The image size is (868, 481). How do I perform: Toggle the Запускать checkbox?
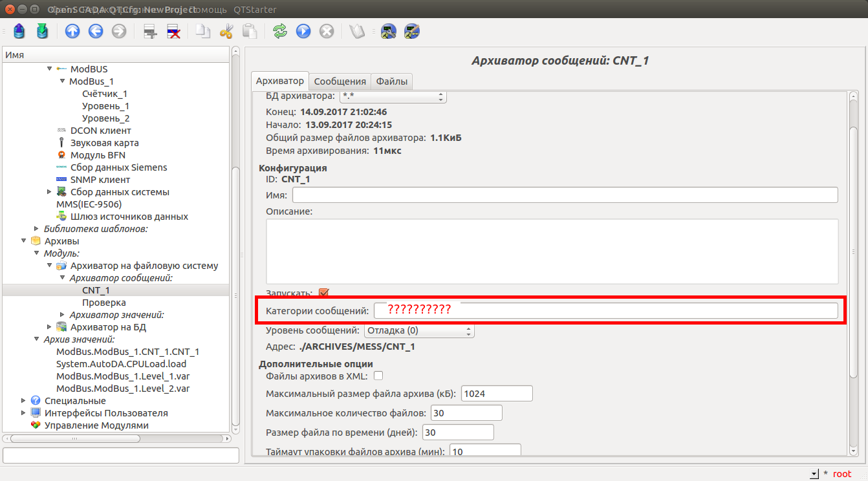pos(324,293)
